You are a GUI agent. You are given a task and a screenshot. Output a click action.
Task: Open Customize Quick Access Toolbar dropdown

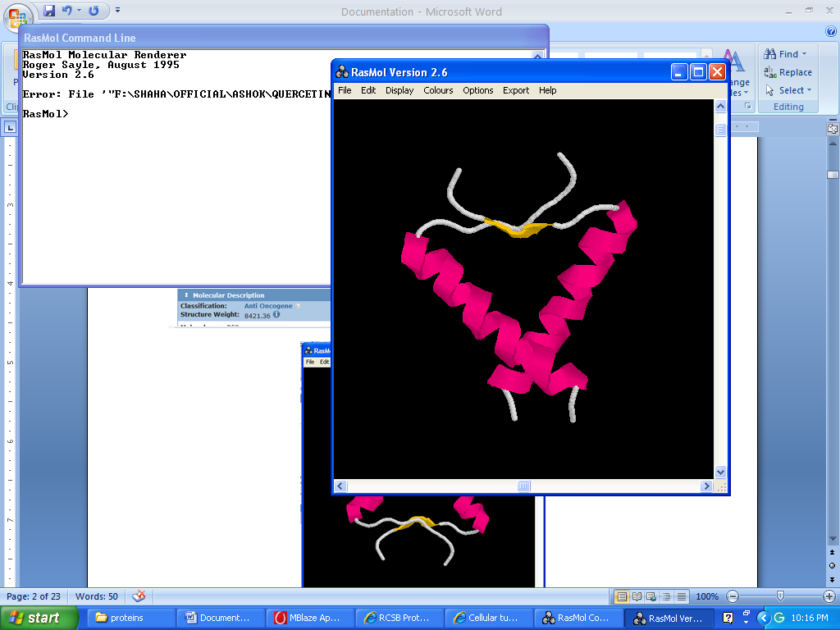[x=117, y=11]
